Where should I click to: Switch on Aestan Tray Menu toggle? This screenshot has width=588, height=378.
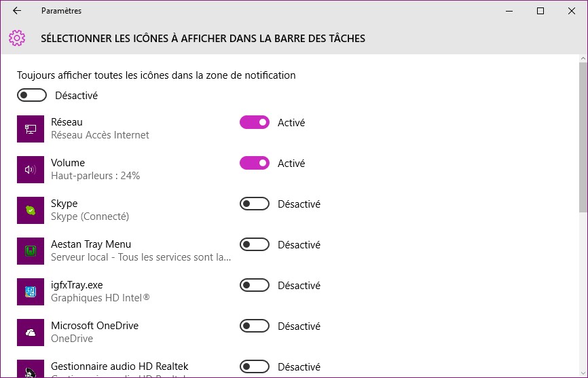(255, 245)
